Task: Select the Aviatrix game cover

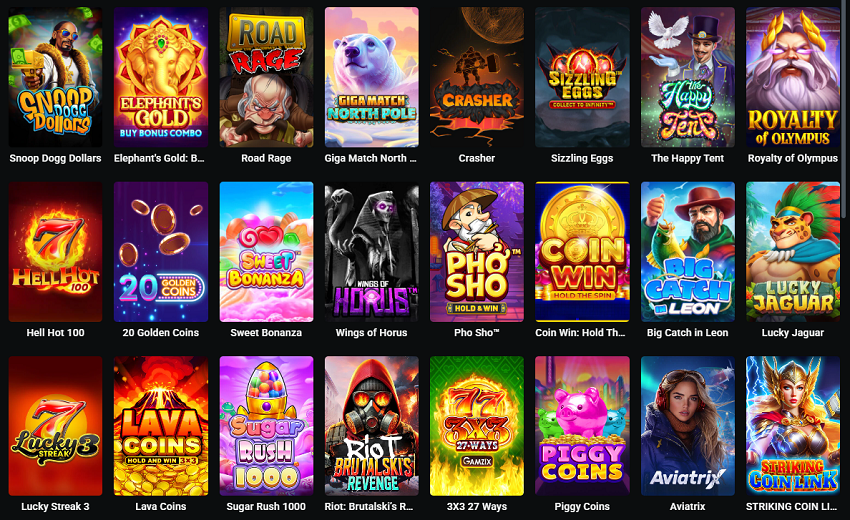Action: [688, 426]
